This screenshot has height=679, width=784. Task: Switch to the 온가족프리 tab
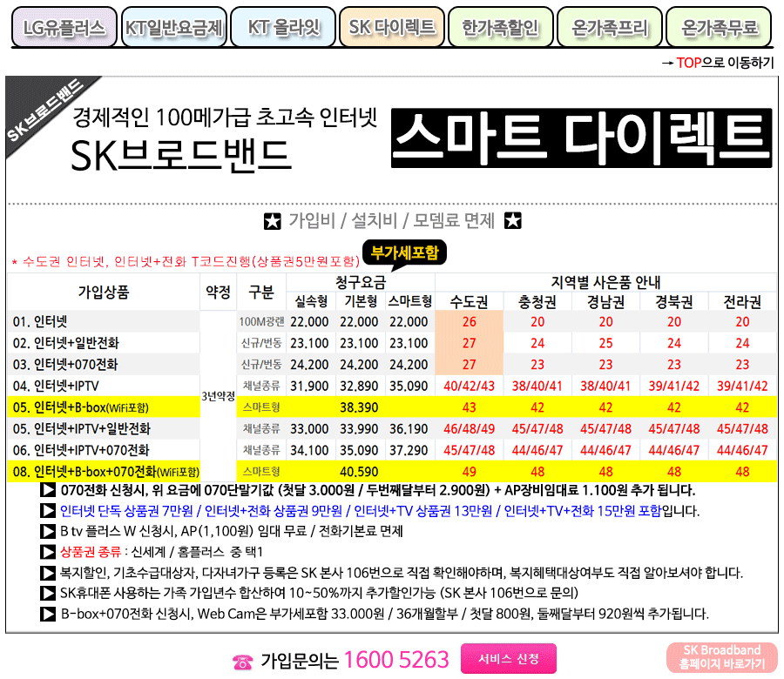click(609, 28)
